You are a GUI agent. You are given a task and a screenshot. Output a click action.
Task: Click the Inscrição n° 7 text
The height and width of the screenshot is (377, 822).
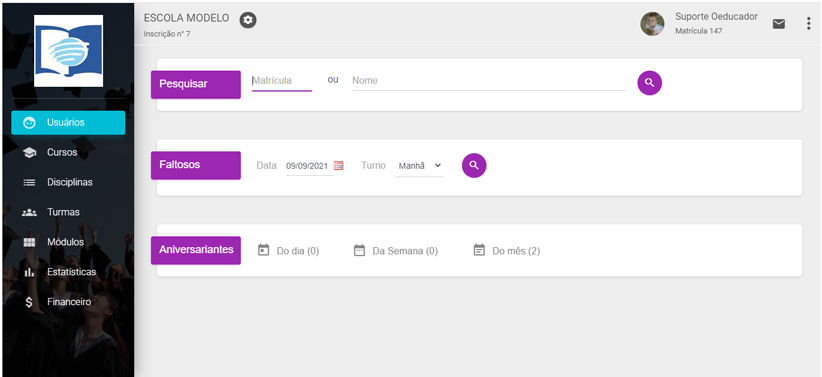(x=167, y=34)
